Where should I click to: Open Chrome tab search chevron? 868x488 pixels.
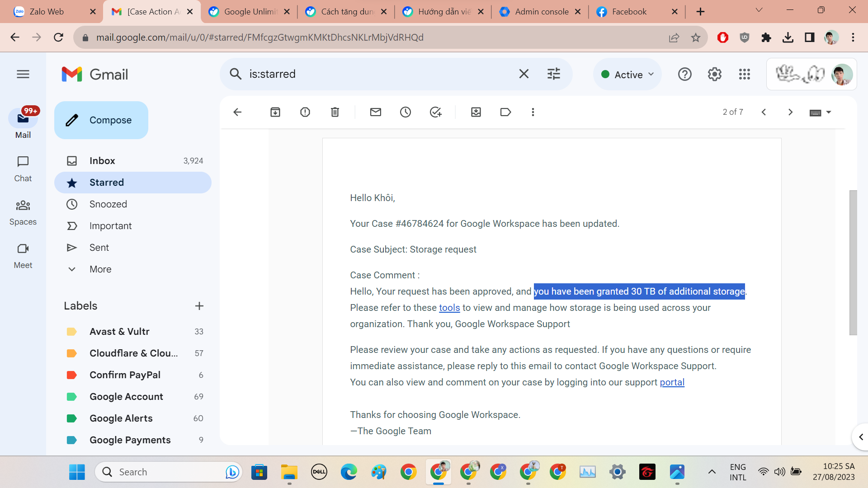[759, 10]
